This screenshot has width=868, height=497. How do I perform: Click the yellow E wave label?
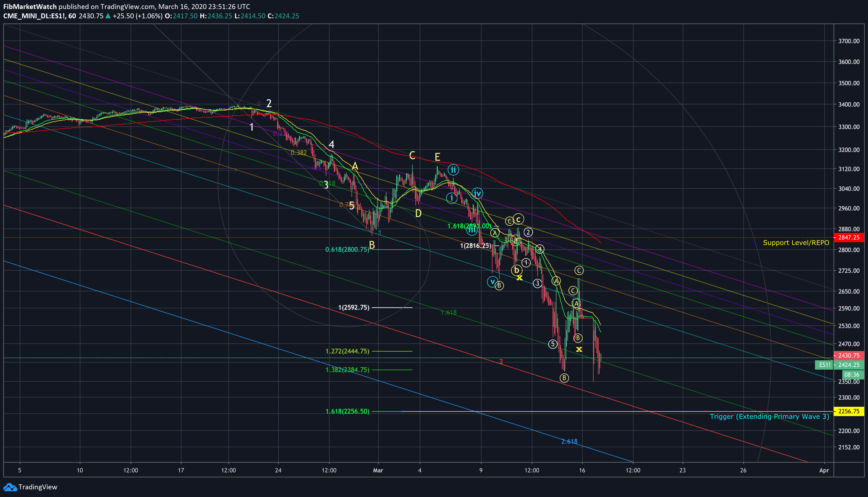coord(437,157)
